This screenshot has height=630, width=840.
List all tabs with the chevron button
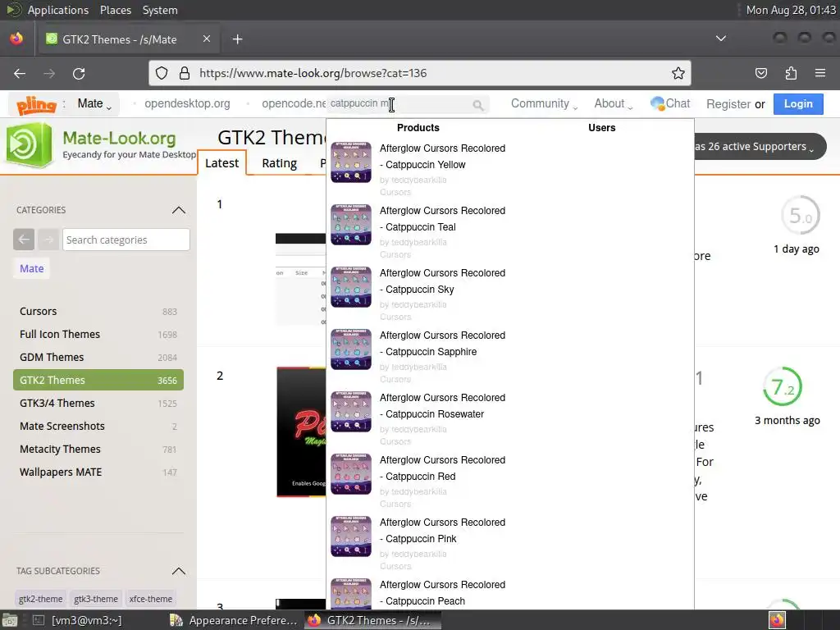point(721,39)
